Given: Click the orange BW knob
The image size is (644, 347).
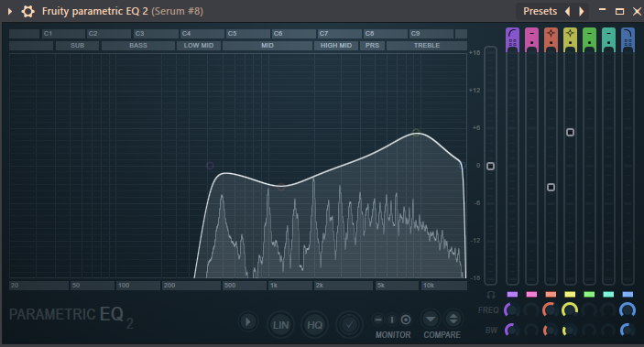Looking at the screenshot, I should point(550,330).
